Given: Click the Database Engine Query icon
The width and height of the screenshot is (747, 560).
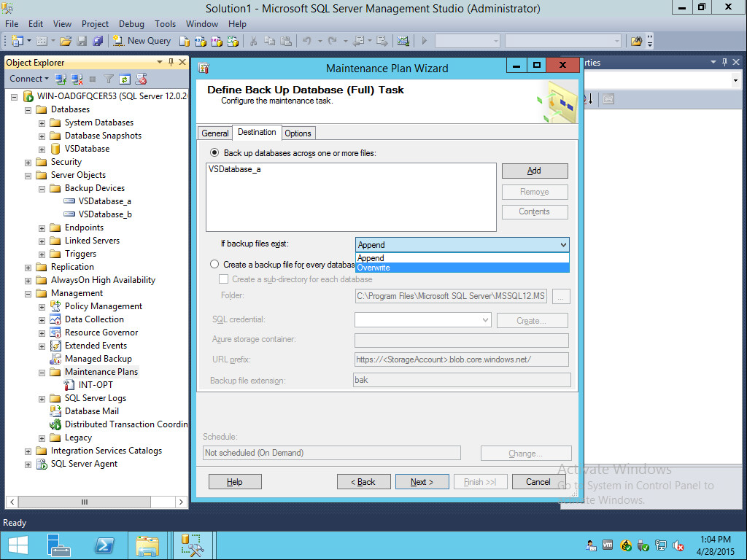Looking at the screenshot, I should click(184, 41).
